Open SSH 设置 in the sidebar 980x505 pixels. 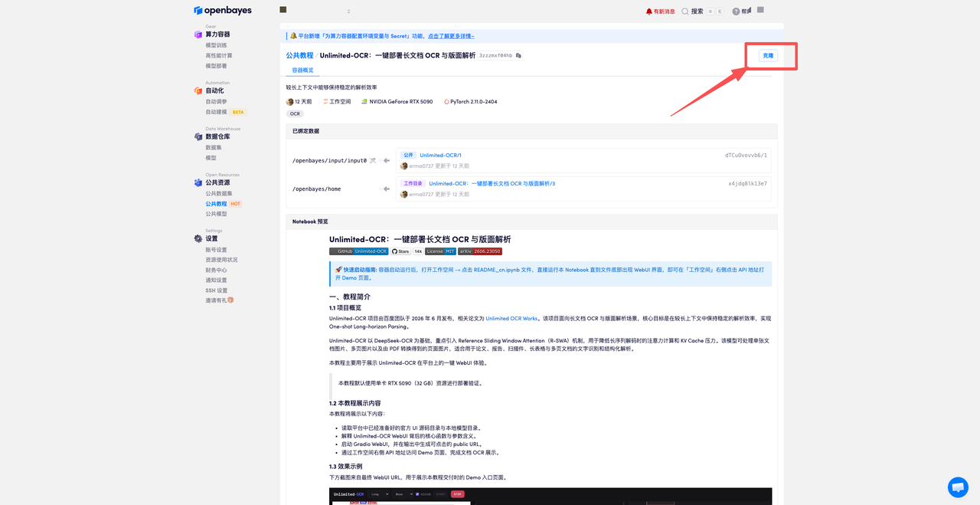pyautogui.click(x=216, y=290)
